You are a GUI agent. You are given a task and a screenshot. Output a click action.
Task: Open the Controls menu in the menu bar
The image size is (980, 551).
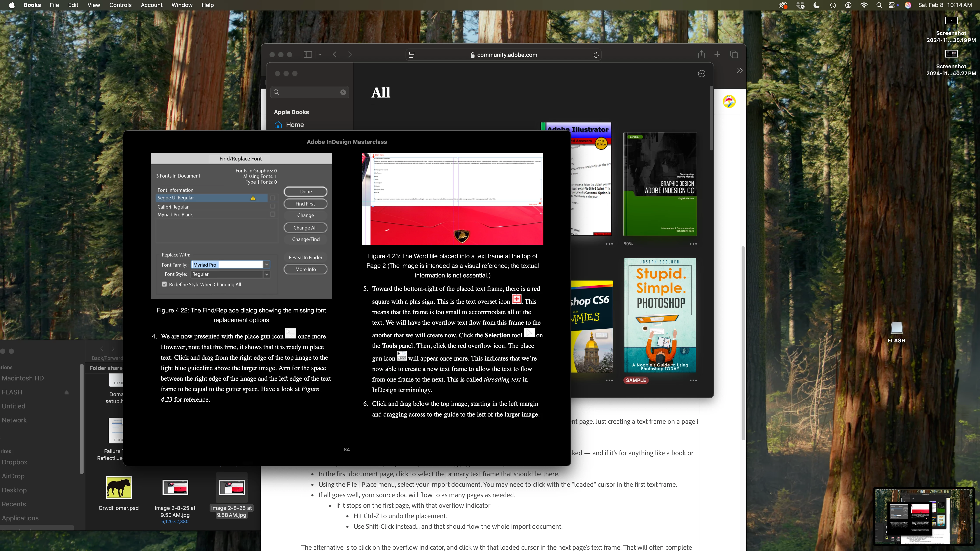(x=120, y=5)
